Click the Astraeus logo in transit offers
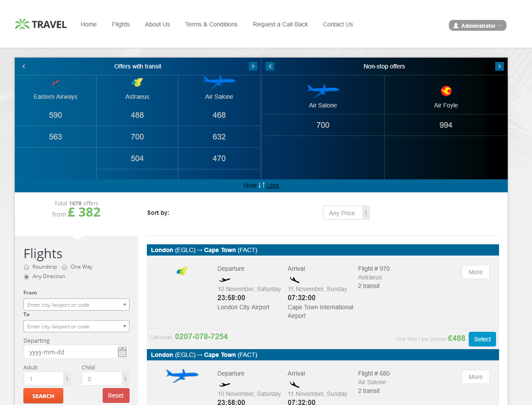 (x=137, y=82)
